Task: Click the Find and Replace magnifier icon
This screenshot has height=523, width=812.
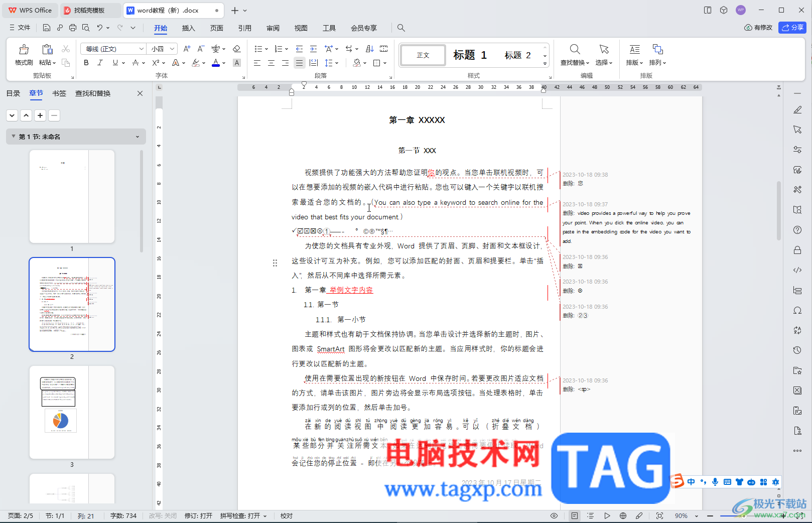Action: [575, 49]
